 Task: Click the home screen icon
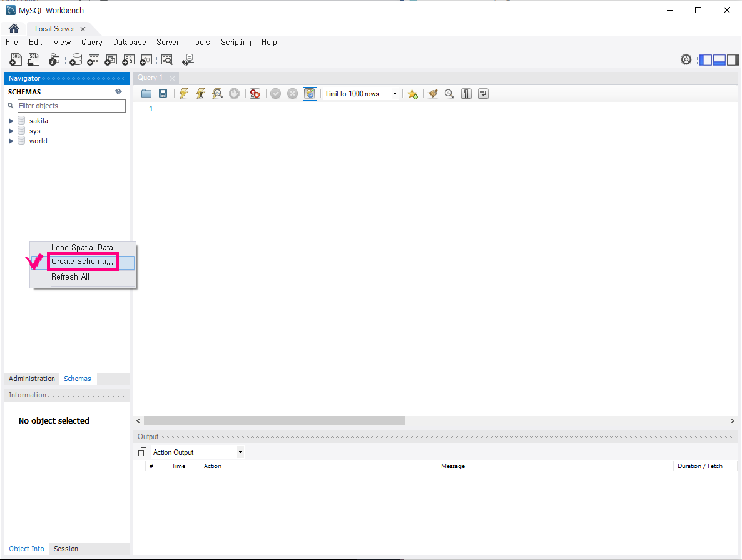14,28
